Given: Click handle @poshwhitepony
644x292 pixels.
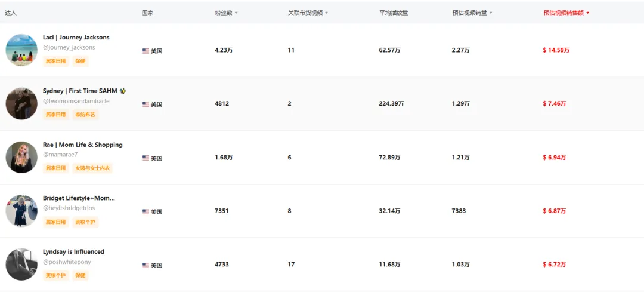Looking at the screenshot, I should 67,262.
